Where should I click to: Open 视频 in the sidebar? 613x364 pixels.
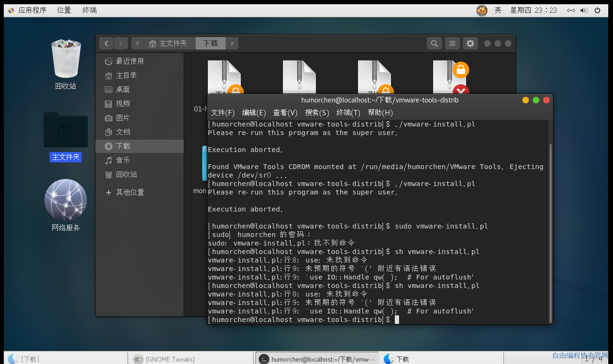pyautogui.click(x=139, y=103)
